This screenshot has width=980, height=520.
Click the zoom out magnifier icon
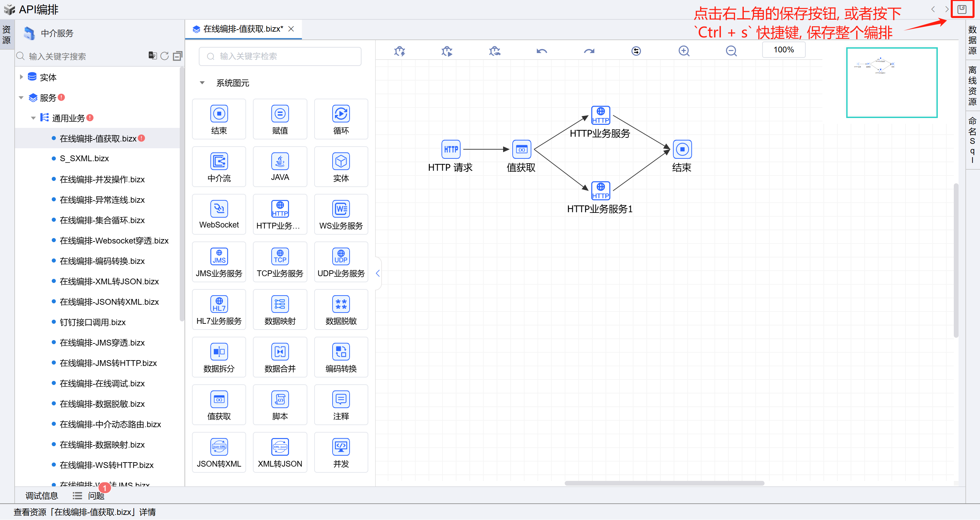click(x=731, y=51)
